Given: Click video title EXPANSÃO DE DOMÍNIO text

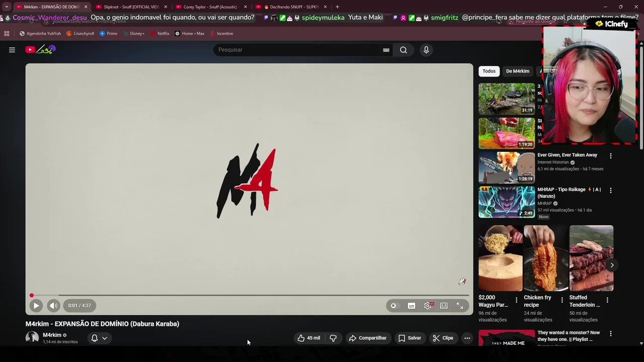Looking at the screenshot, I should (102, 324).
